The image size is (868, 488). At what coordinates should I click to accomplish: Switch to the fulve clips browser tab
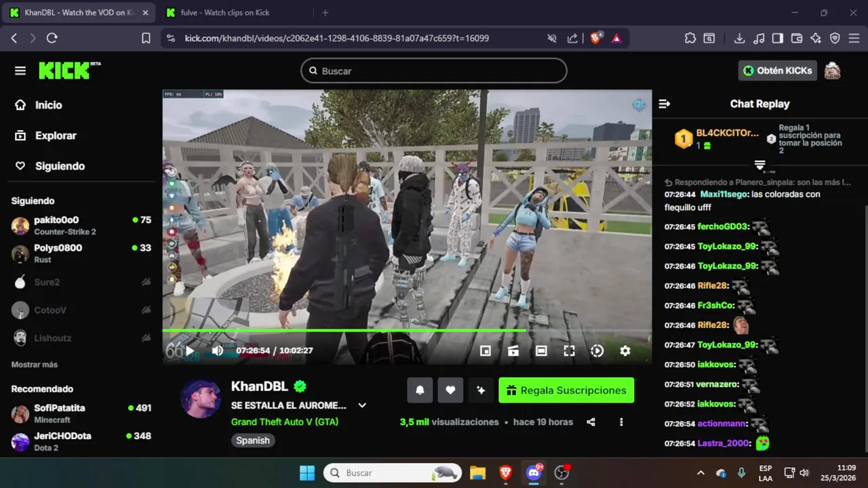225,12
